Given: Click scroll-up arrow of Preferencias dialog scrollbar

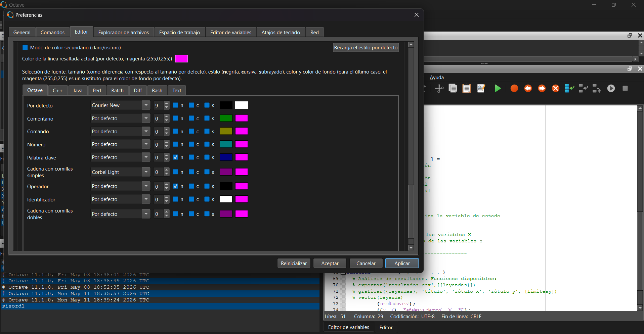Looking at the screenshot, I should pyautogui.click(x=411, y=44).
